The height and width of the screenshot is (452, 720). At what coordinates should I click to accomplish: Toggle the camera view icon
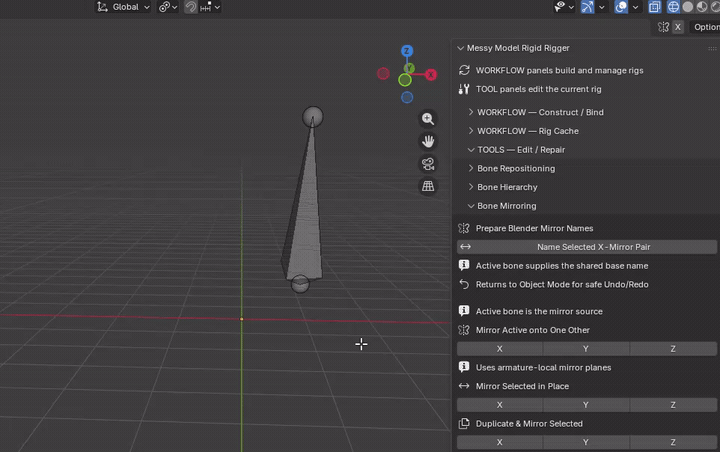(x=428, y=164)
